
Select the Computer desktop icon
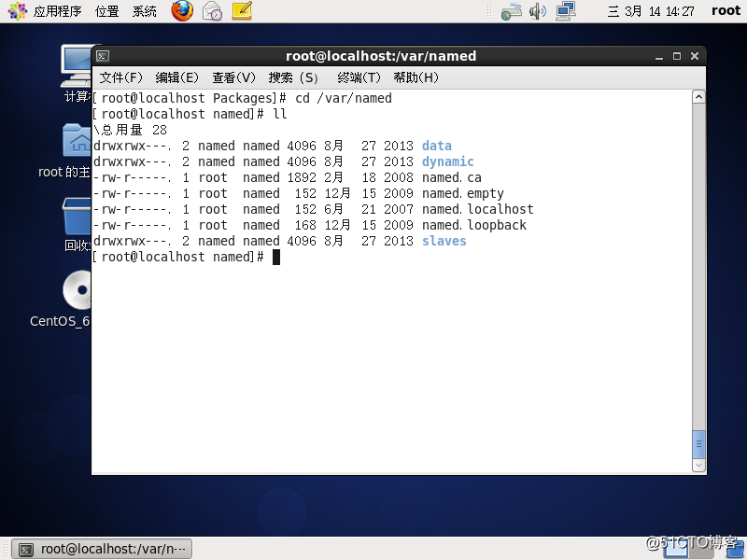tap(78, 73)
